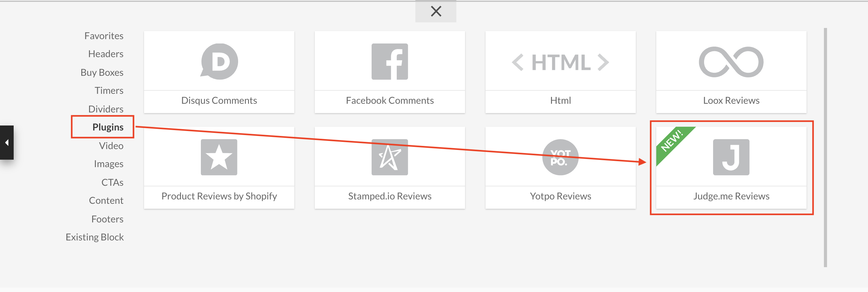This screenshot has height=292, width=868.
Task: Close the block picker with the X
Action: point(436,11)
